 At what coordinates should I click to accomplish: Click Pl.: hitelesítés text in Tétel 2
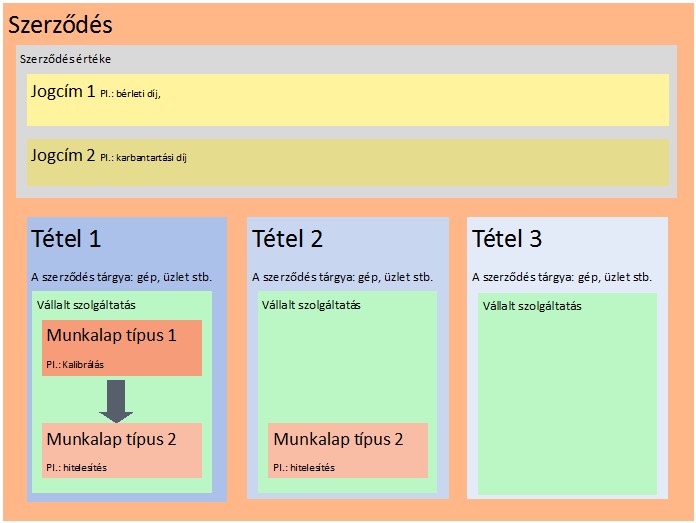(x=304, y=467)
